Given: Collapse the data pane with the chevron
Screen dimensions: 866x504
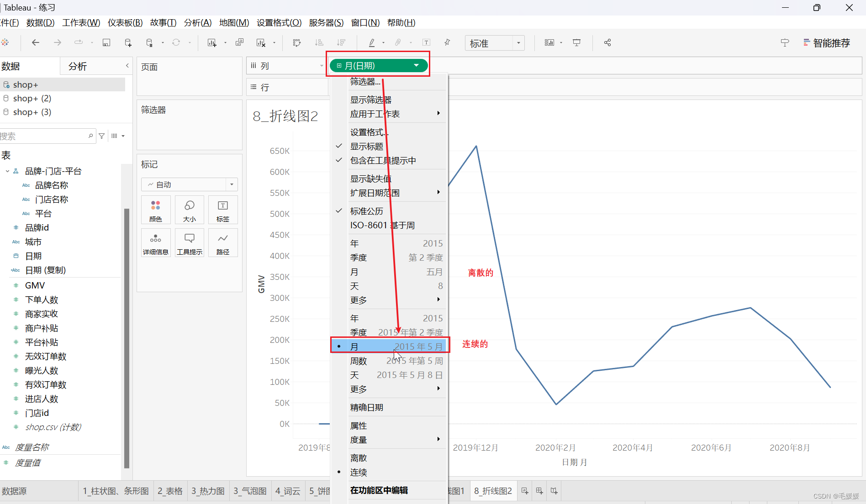Looking at the screenshot, I should click(x=127, y=66).
